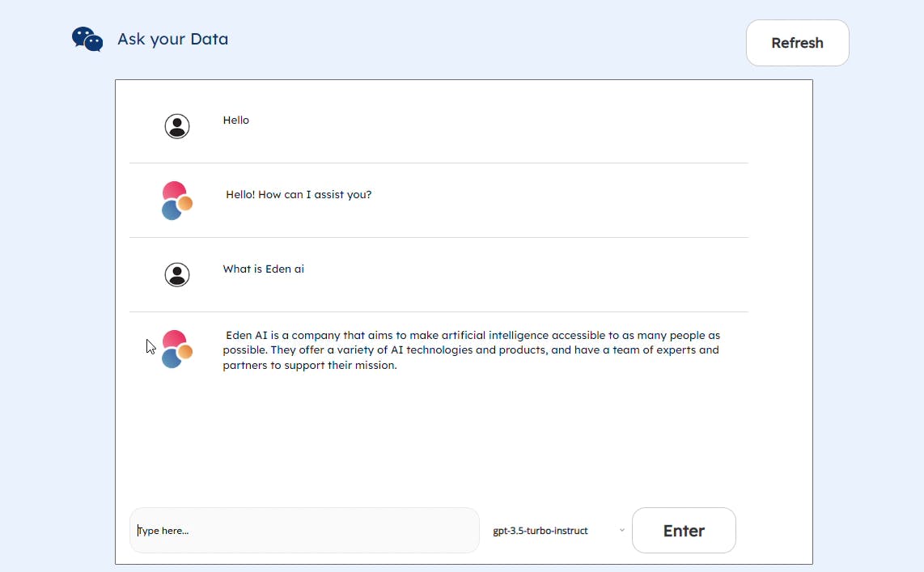Viewport: 924px width, 572px height.
Task: Click the Enter button to send
Action: click(x=684, y=531)
